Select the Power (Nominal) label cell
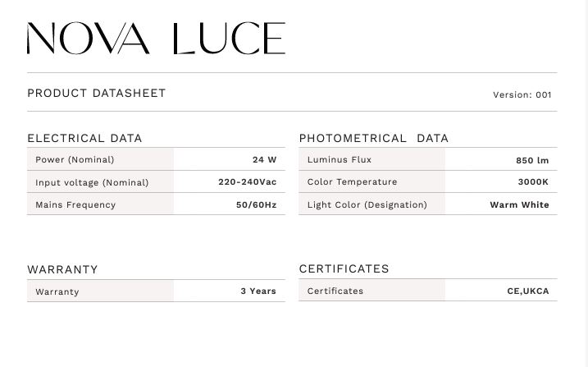588x367 pixels. (75, 160)
